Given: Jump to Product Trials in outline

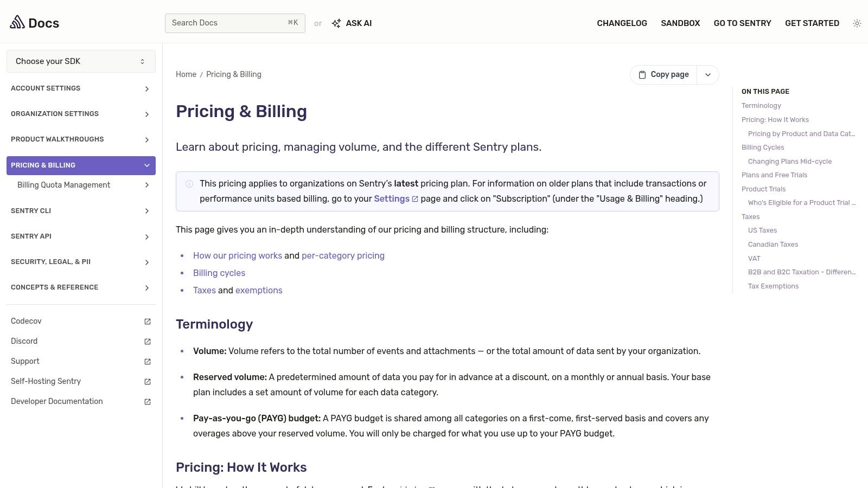Looking at the screenshot, I should pos(763,189).
